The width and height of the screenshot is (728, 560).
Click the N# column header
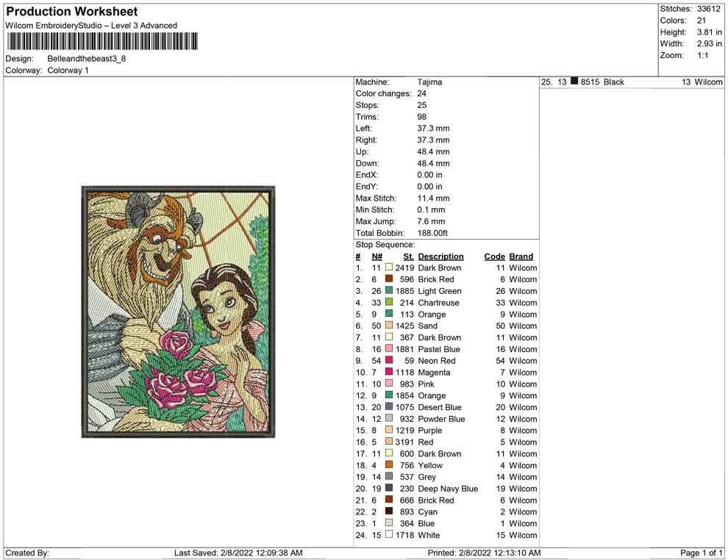(377, 256)
